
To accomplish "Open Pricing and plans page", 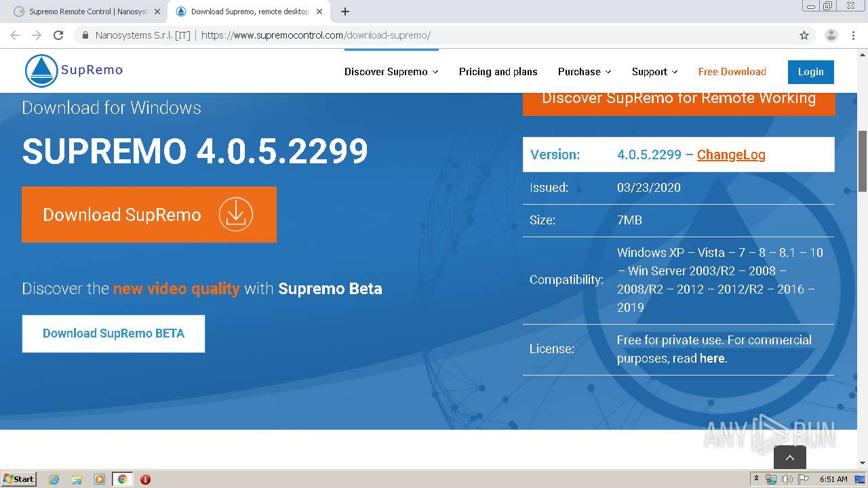I will 498,72.
